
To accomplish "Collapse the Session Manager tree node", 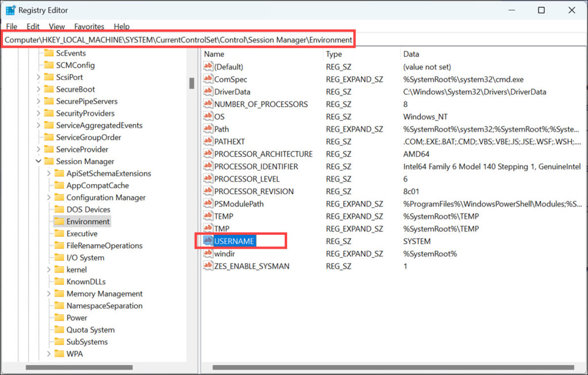I will tap(38, 161).
